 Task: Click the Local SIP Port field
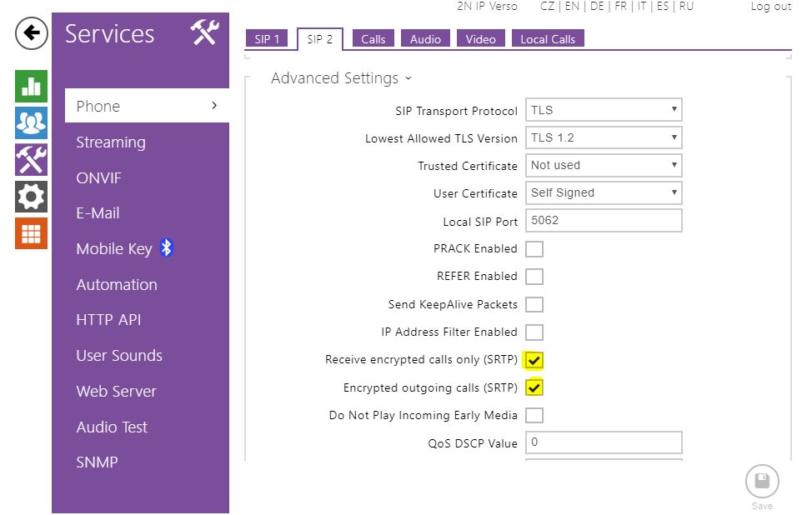604,221
